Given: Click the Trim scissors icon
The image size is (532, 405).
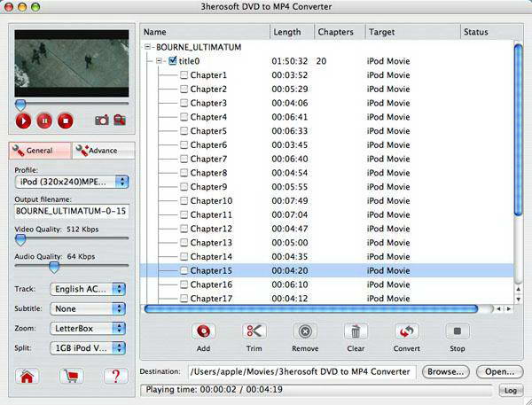Looking at the screenshot, I should point(254,331).
